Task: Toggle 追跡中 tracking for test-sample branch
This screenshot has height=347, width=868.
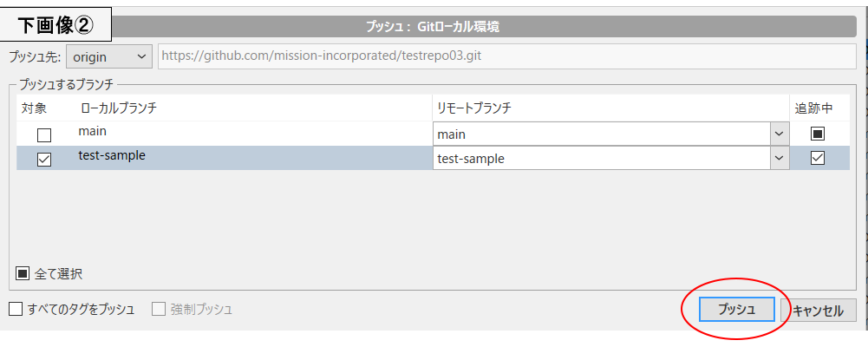Action: [817, 158]
